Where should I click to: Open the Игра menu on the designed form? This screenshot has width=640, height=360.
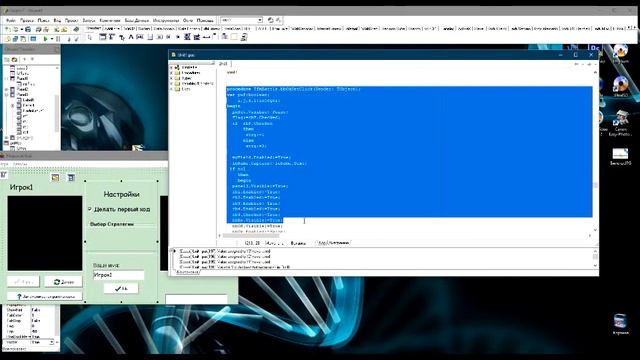click(4, 164)
